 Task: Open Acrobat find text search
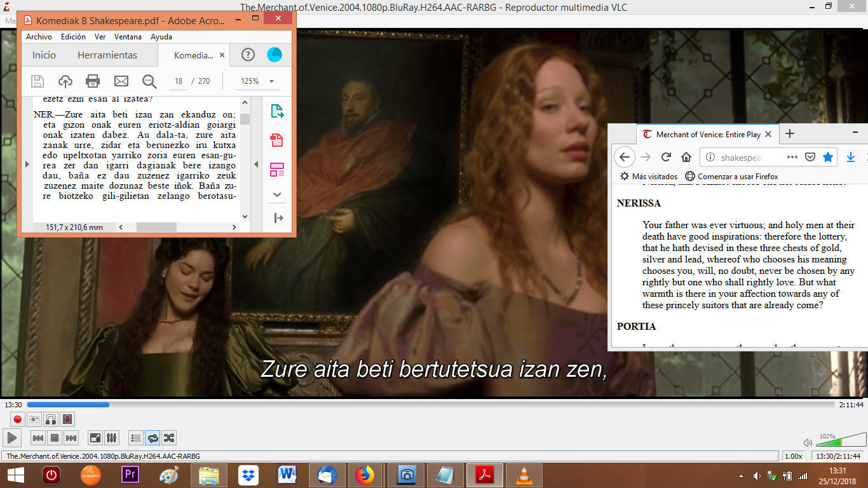149,81
